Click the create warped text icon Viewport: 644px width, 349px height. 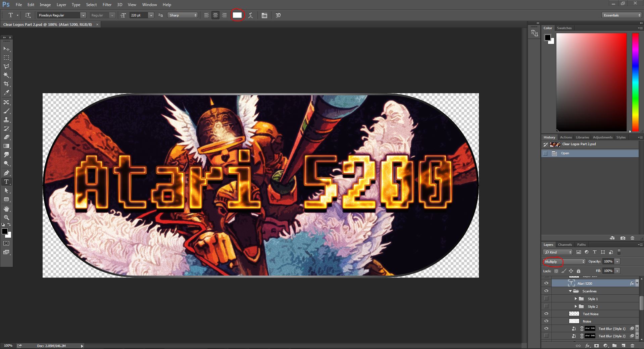click(x=250, y=15)
